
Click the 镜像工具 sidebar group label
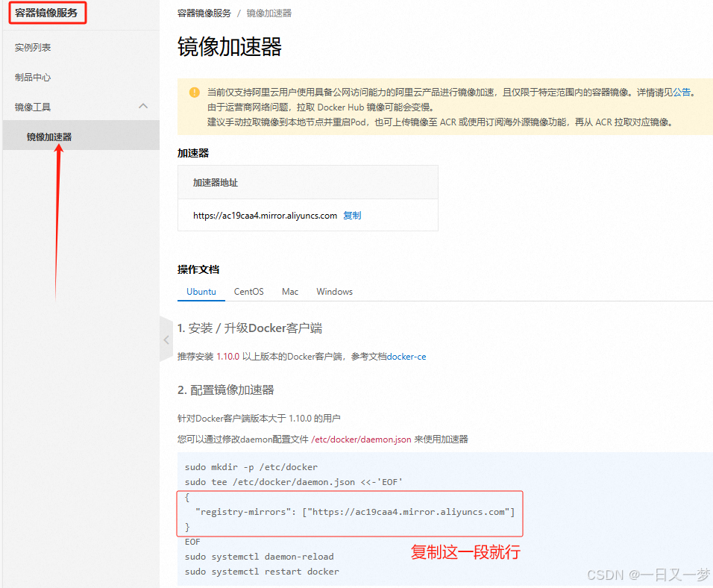coord(32,107)
